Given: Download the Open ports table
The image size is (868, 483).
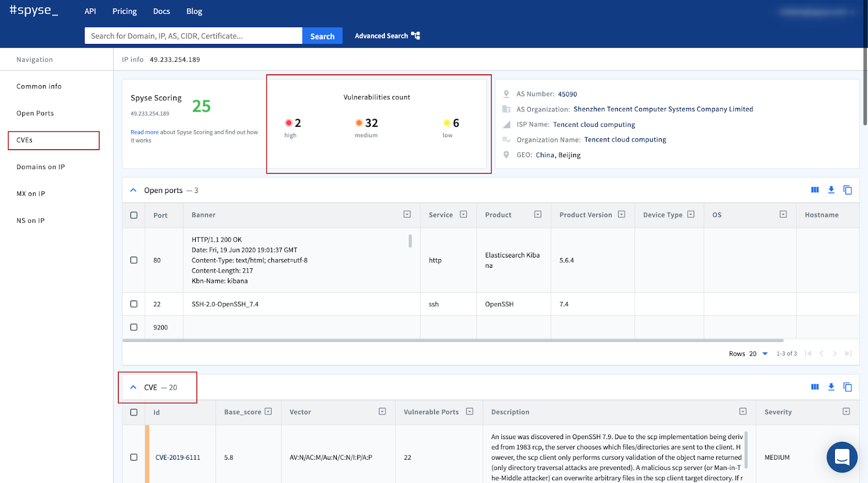Looking at the screenshot, I should 831,190.
